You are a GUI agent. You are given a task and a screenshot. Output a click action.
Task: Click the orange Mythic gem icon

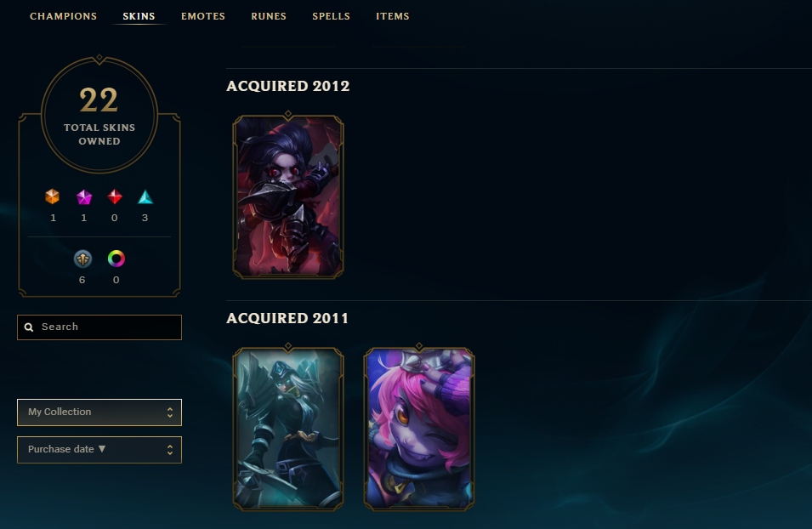(x=53, y=196)
